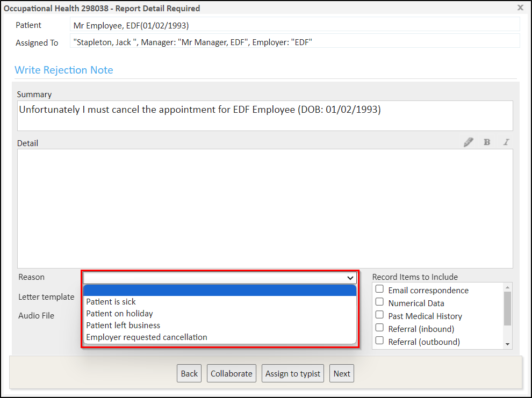
Task: Click the Collaborate button
Action: pyautogui.click(x=231, y=374)
